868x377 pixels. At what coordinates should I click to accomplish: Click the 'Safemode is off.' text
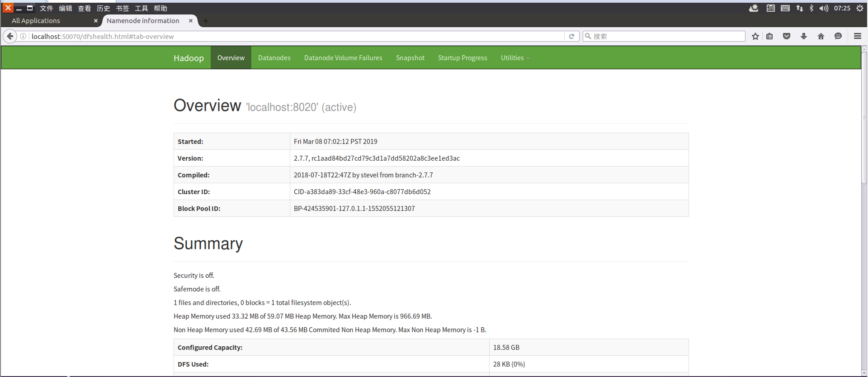[x=197, y=289]
